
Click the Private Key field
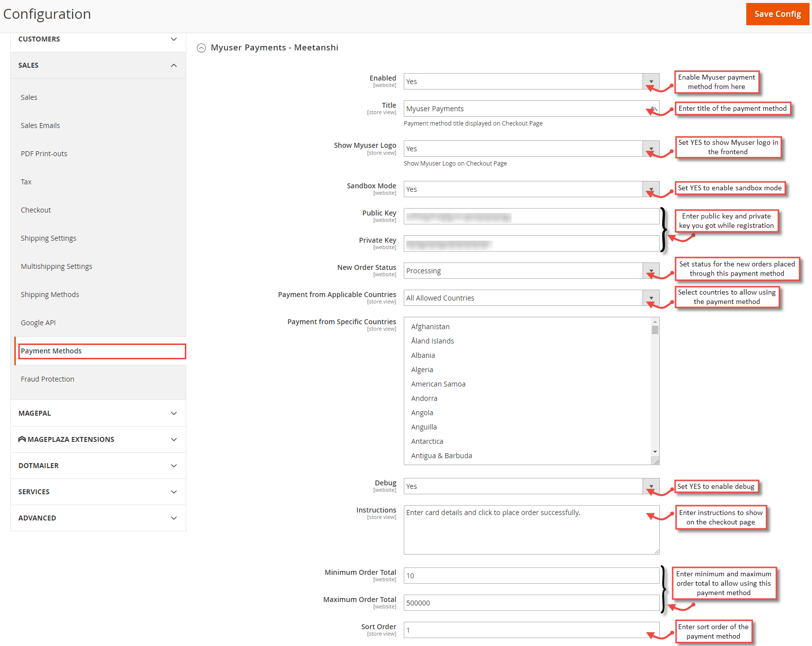pos(531,244)
